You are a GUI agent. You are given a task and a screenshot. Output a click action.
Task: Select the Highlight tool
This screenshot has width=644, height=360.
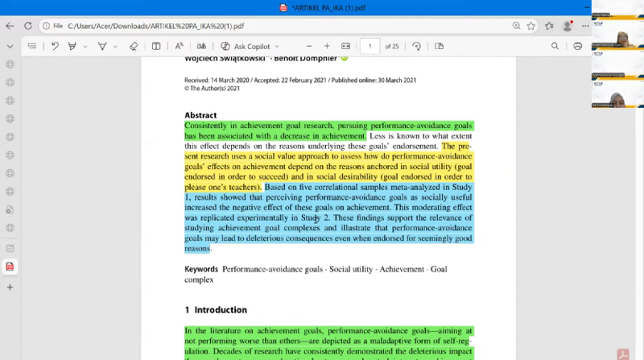tap(72, 46)
